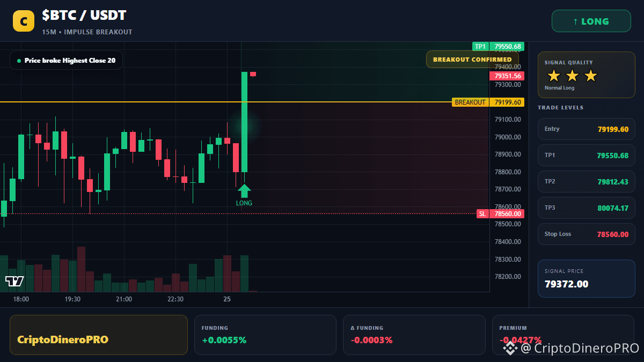Click the Premium -0.0427% card
The height and width of the screenshot is (362, 644).
tap(563, 335)
